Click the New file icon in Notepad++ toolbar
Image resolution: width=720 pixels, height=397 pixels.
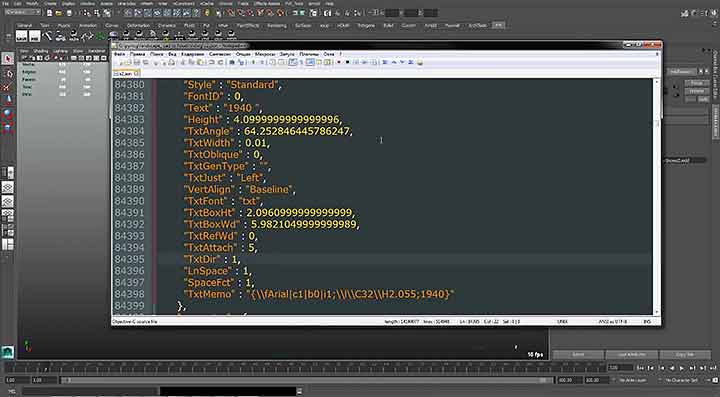click(x=119, y=62)
